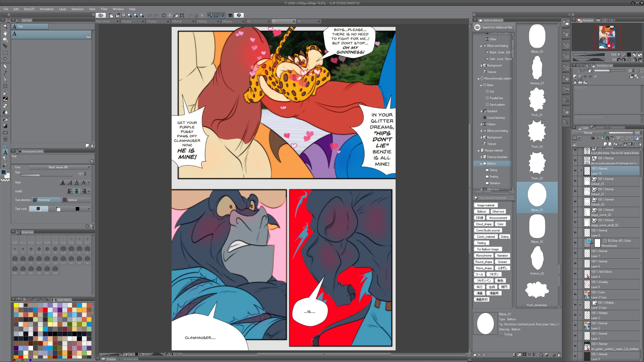Click the Clip Studio spiral icon
Image resolution: width=644 pixels, height=362 pixels.
pos(101,15)
